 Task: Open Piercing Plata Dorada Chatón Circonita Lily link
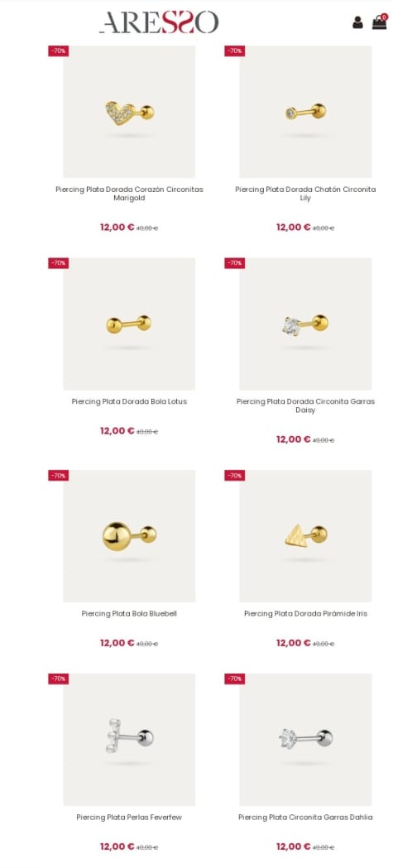coord(305,194)
